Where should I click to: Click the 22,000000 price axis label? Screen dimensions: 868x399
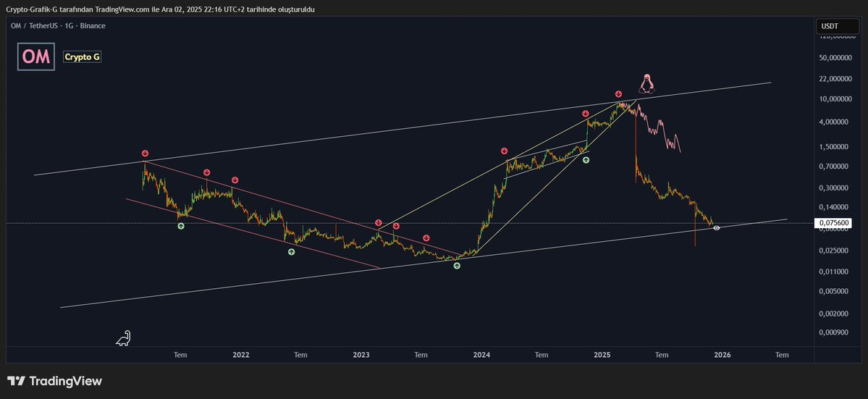click(835, 79)
